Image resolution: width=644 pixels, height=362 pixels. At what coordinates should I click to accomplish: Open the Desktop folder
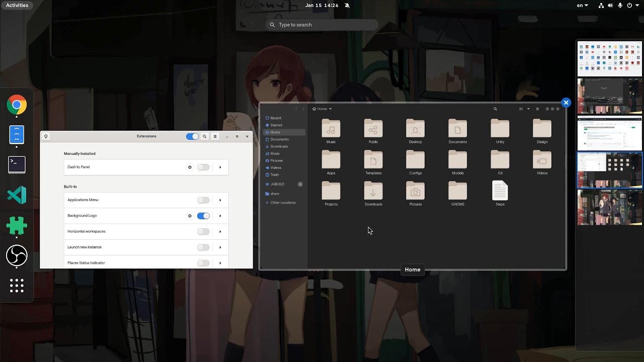[x=416, y=131]
